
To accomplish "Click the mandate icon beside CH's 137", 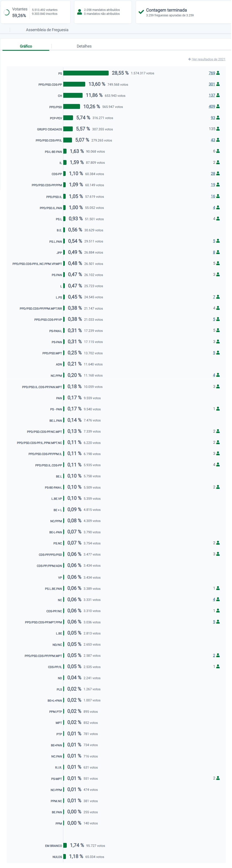I will (x=218, y=95).
